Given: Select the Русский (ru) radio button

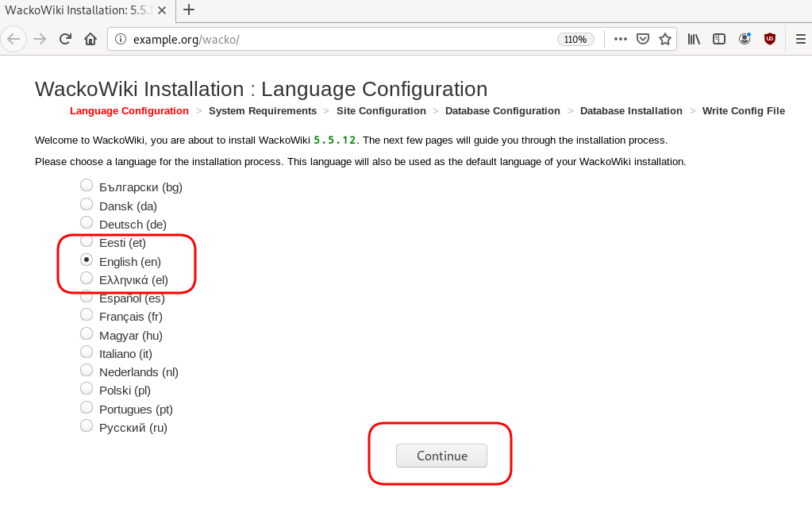Looking at the screenshot, I should pyautogui.click(x=87, y=427).
